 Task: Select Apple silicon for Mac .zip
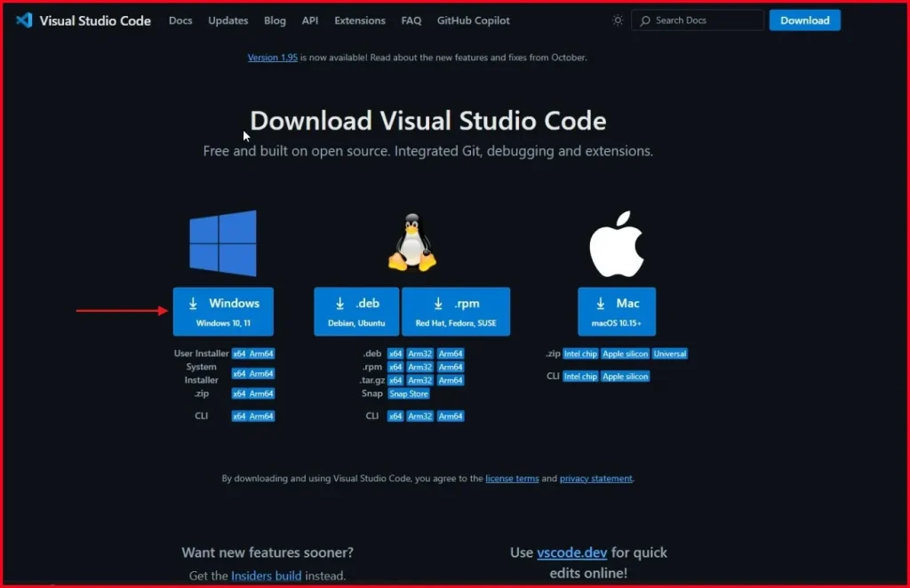(x=625, y=354)
